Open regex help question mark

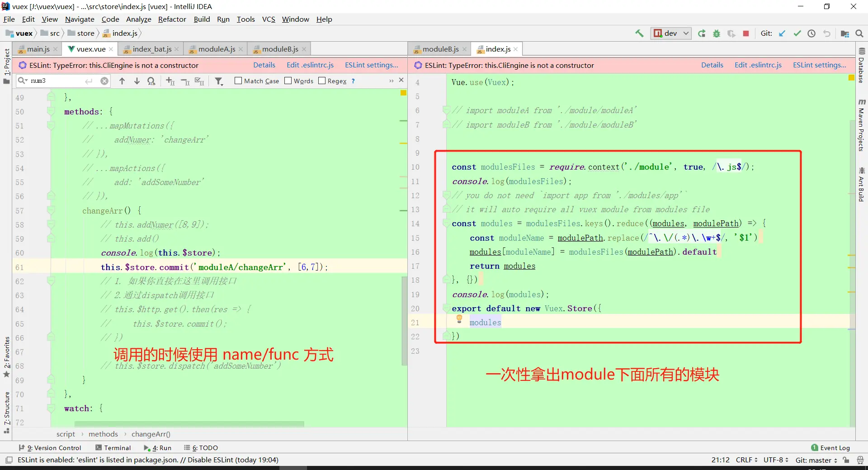(353, 81)
